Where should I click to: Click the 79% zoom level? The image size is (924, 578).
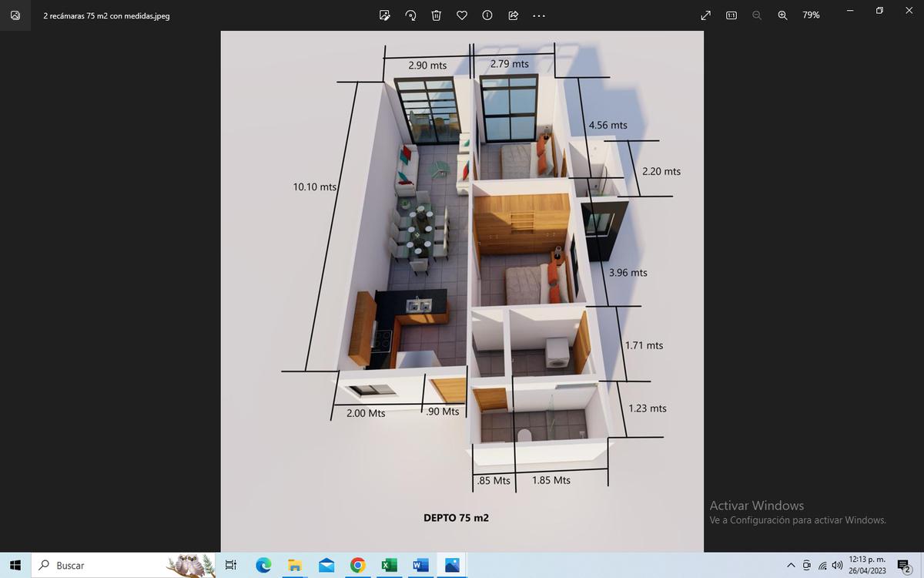tap(811, 15)
